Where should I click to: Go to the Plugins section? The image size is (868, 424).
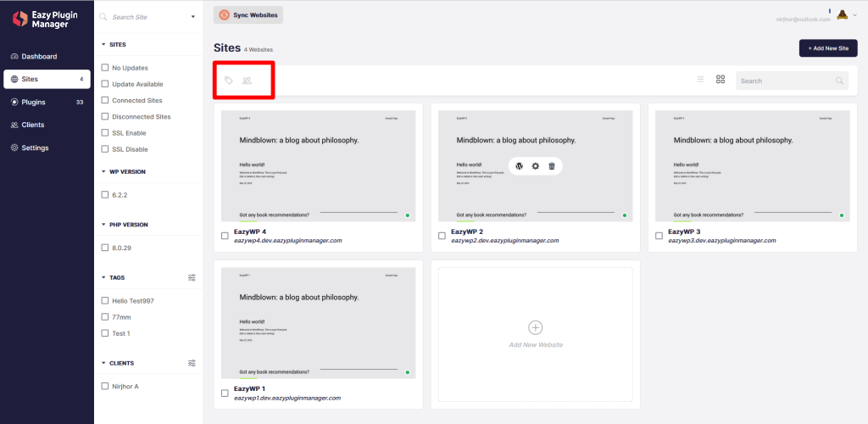pyautogui.click(x=47, y=102)
